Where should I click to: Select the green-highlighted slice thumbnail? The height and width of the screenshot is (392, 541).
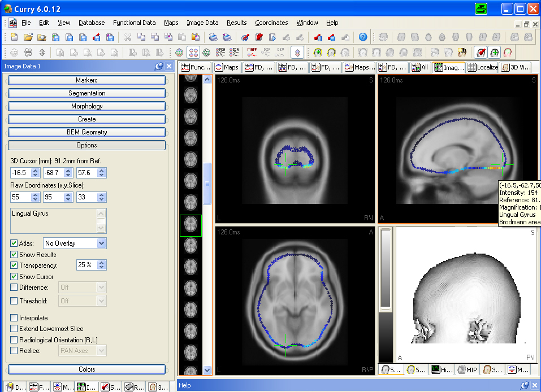[191, 225]
